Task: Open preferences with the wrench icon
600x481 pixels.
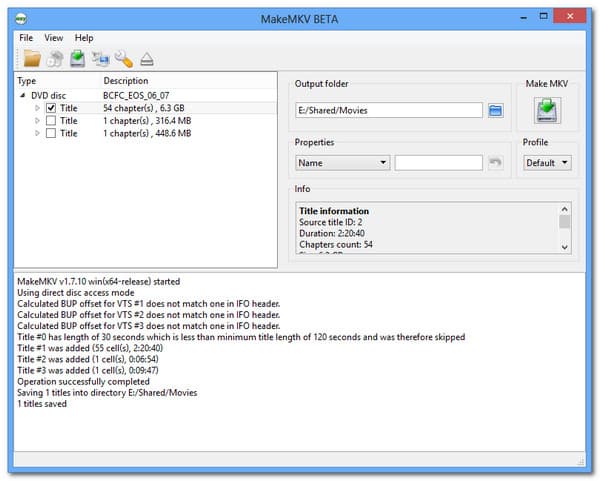Action: click(124, 59)
